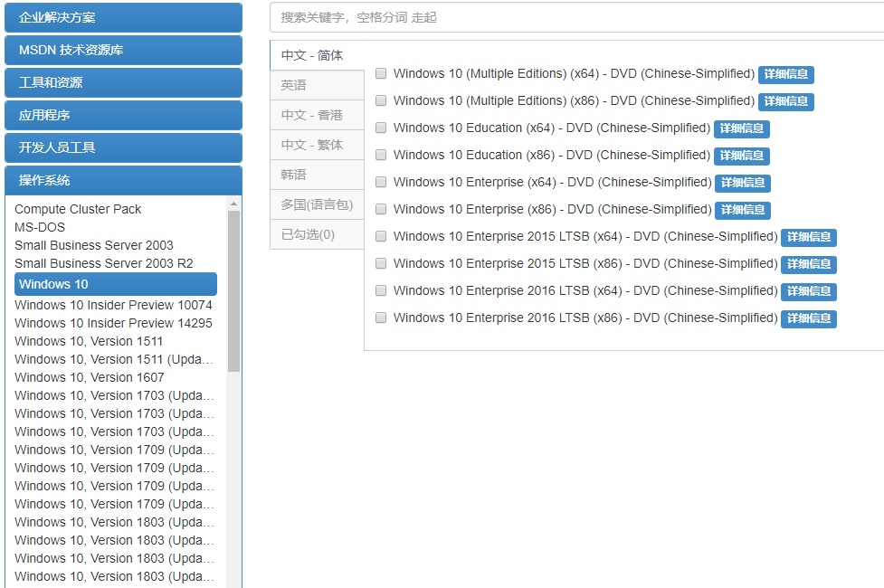Focus the keyword search box
884x588 pixels.
pos(576,17)
